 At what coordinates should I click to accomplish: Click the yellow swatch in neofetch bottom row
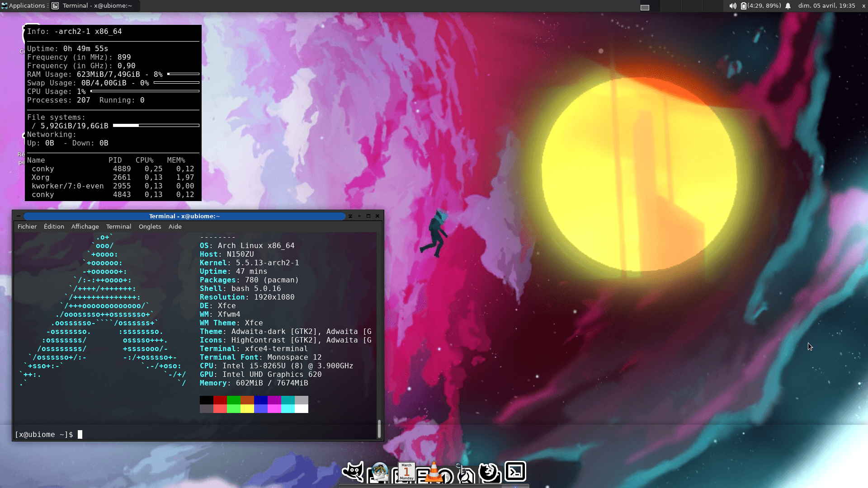[247, 408]
